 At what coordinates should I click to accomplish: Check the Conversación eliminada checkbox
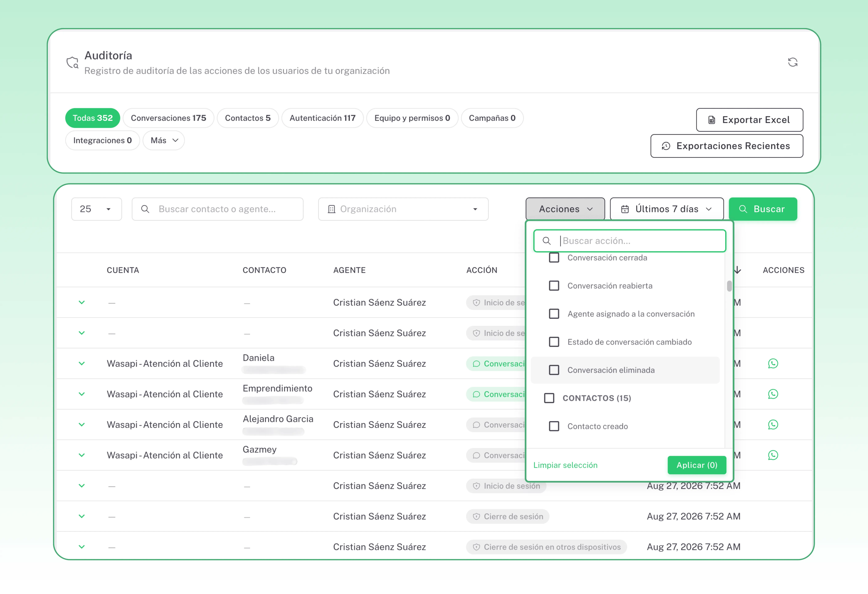554,370
